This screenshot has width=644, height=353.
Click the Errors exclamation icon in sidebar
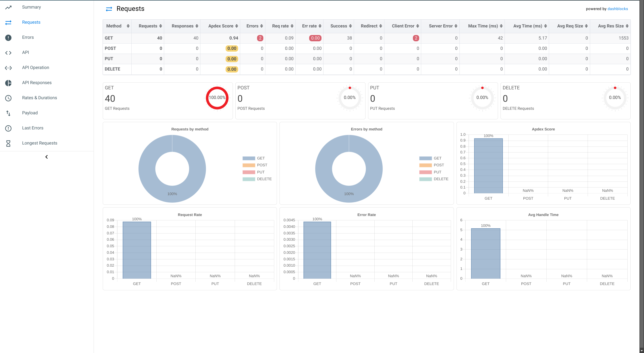point(8,38)
